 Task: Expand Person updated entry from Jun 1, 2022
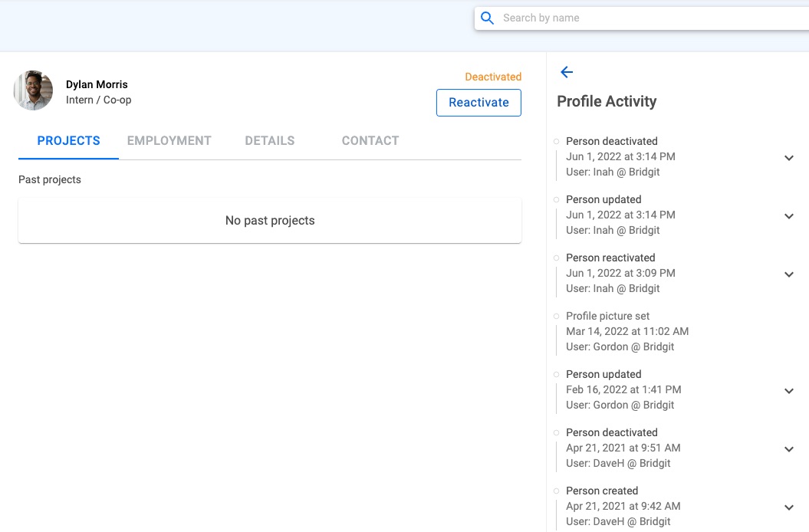click(789, 216)
